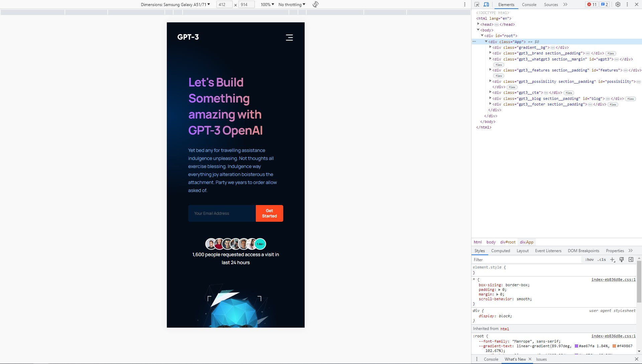Switch to the Sources tab
The image size is (642, 364).
551,4
